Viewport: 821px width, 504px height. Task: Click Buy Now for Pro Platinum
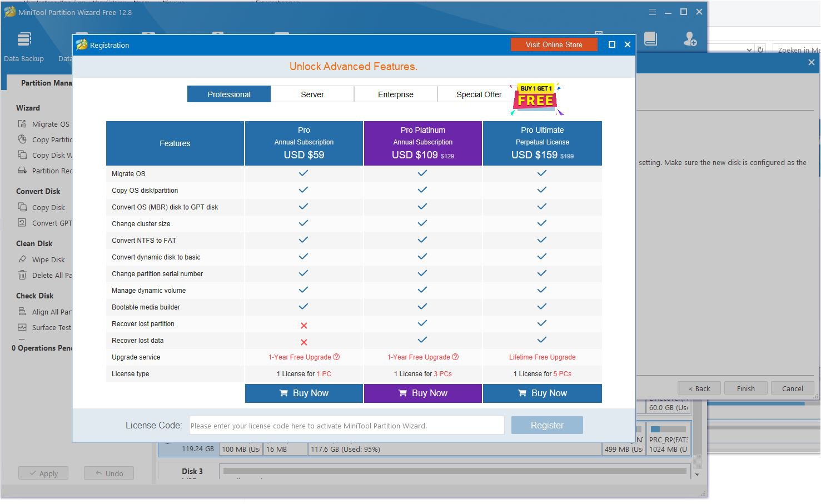[422, 393]
